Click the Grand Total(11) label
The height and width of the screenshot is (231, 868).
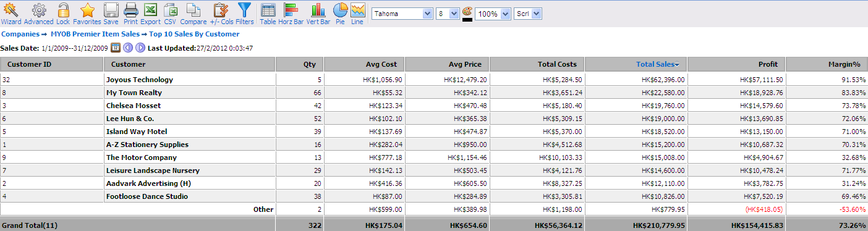click(30, 226)
